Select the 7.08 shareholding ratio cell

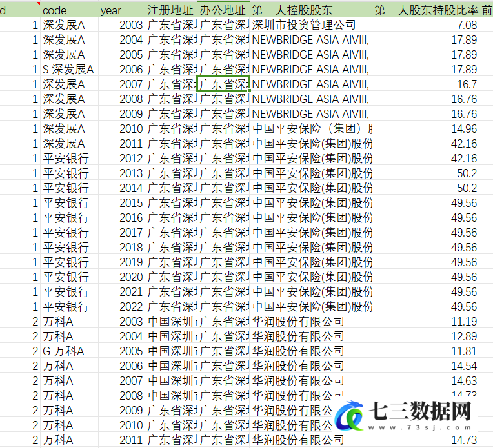point(425,25)
